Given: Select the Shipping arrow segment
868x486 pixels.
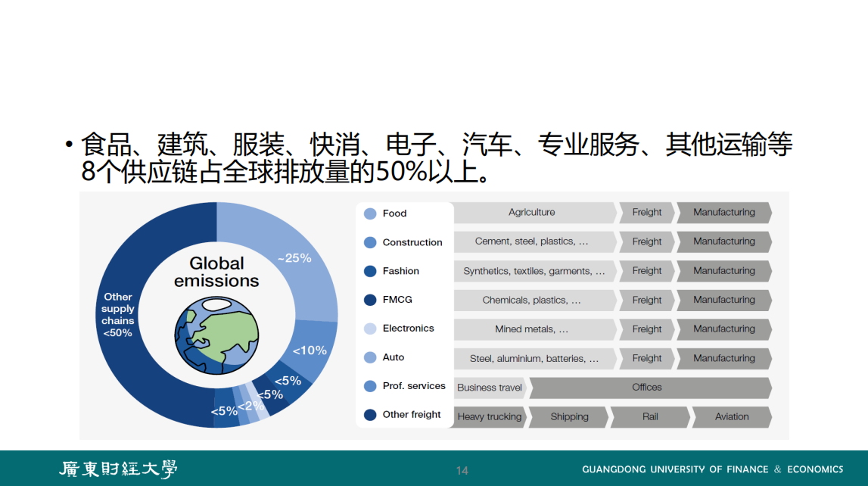Looking at the screenshot, I should click(x=569, y=417).
